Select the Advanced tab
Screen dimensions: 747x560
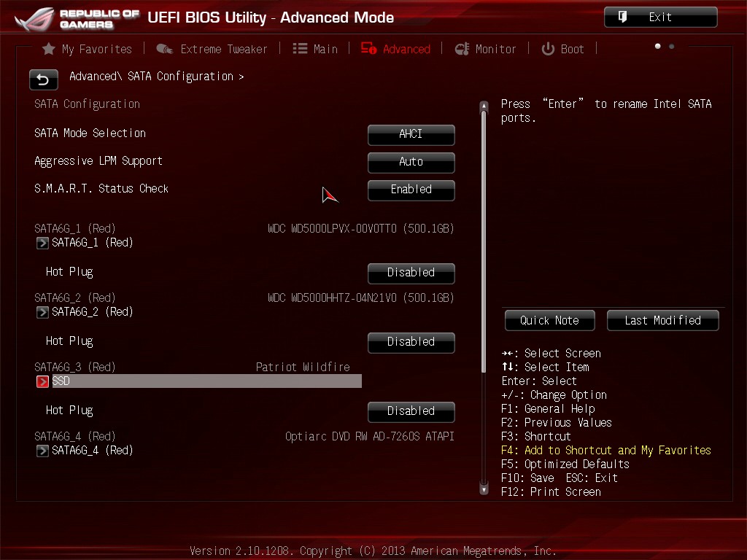coord(395,49)
